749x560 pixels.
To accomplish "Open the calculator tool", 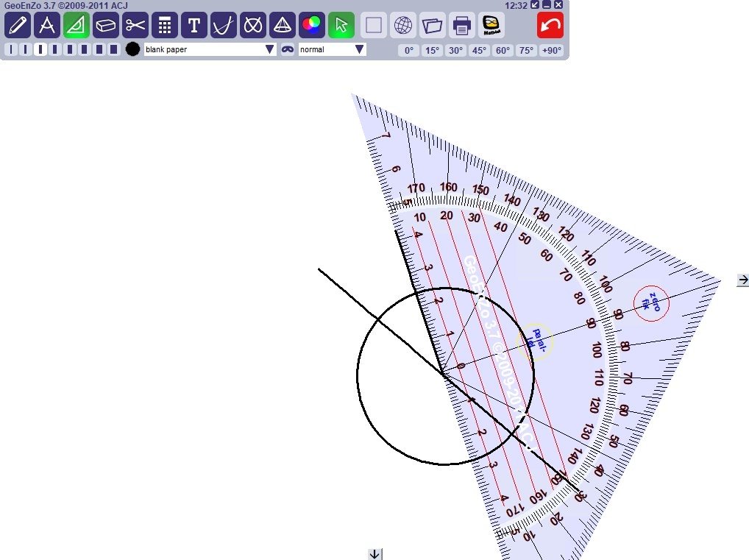I will click(x=165, y=25).
